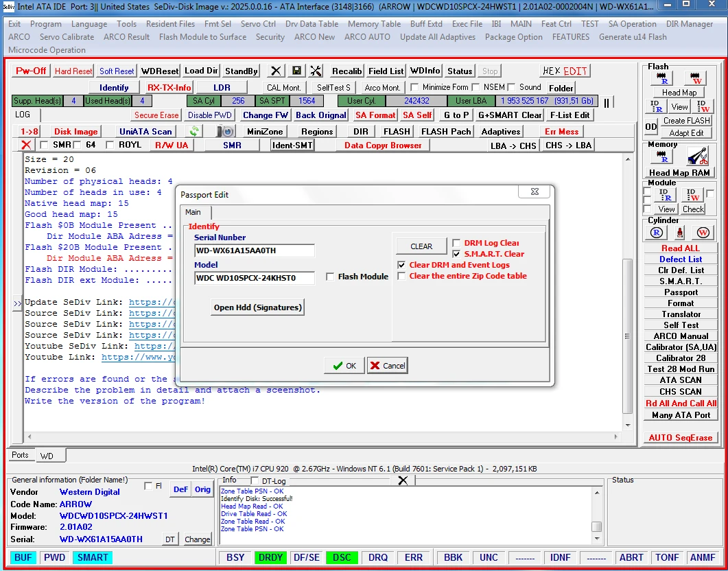Click the Disk Image button
Image resolution: width=728 pixels, height=571 pixels.
76,131
